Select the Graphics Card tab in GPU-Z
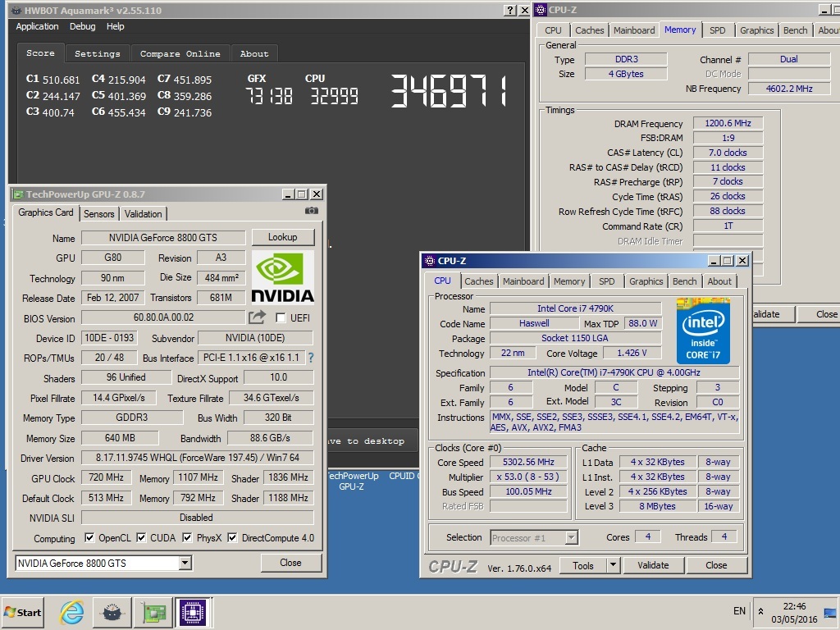Viewport: 840px width, 630px height. point(46,212)
